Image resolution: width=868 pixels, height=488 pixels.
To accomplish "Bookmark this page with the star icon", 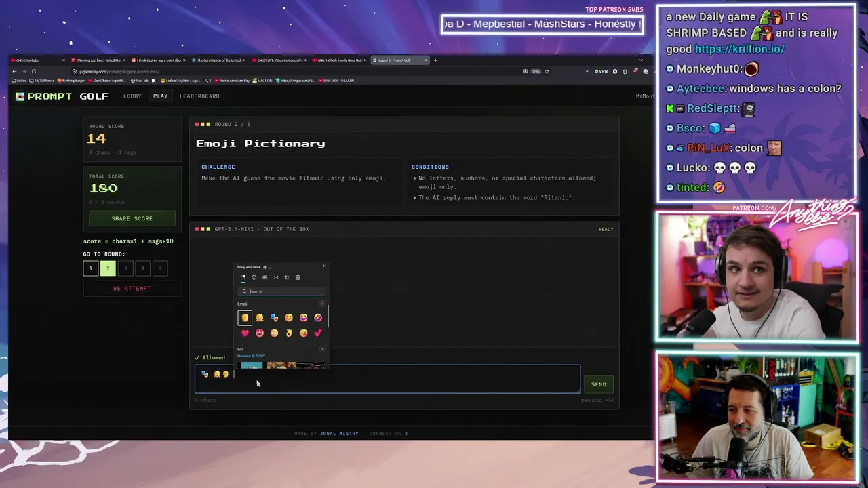I will coord(547,71).
